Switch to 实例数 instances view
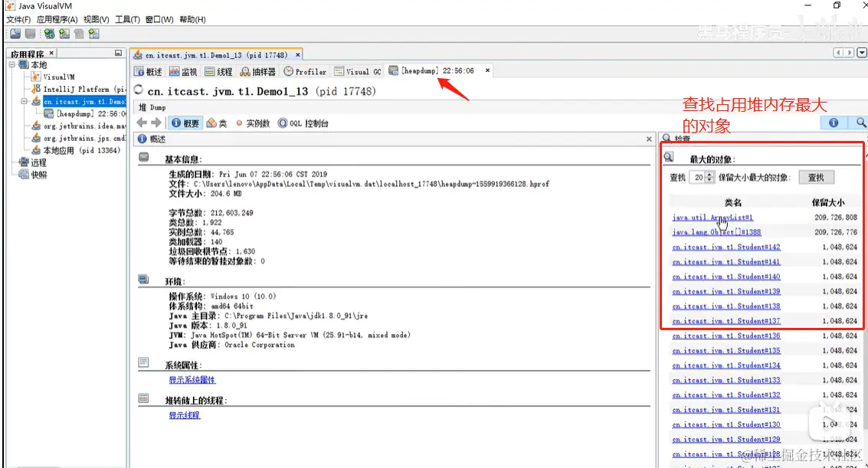868x468 pixels. [252, 123]
